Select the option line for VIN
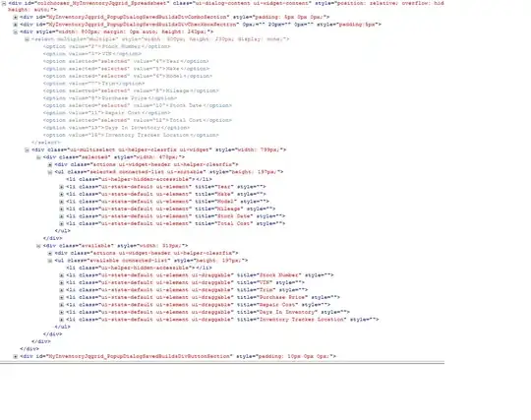Viewport: 531px width, 420px height. (x=92, y=54)
